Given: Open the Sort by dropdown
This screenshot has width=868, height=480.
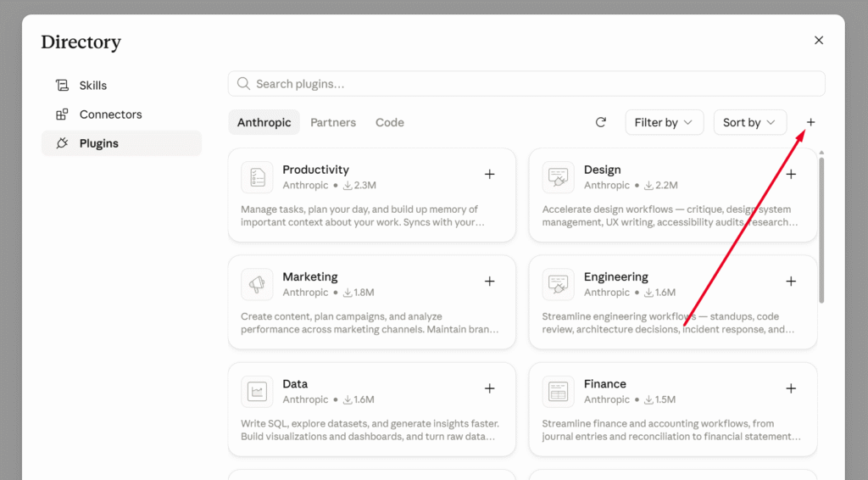Looking at the screenshot, I should point(750,122).
